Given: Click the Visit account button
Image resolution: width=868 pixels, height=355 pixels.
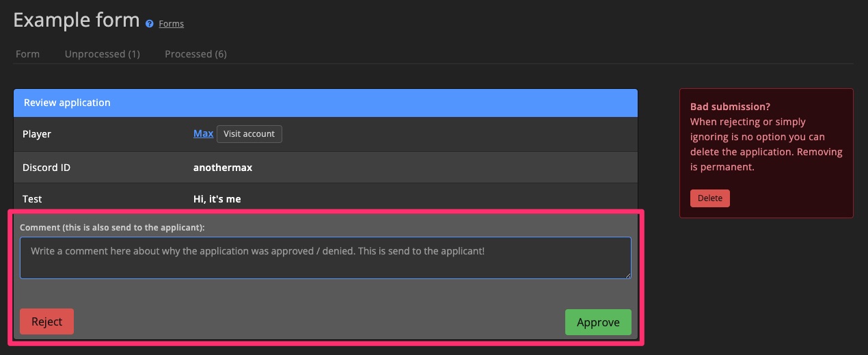Looking at the screenshot, I should click(249, 134).
